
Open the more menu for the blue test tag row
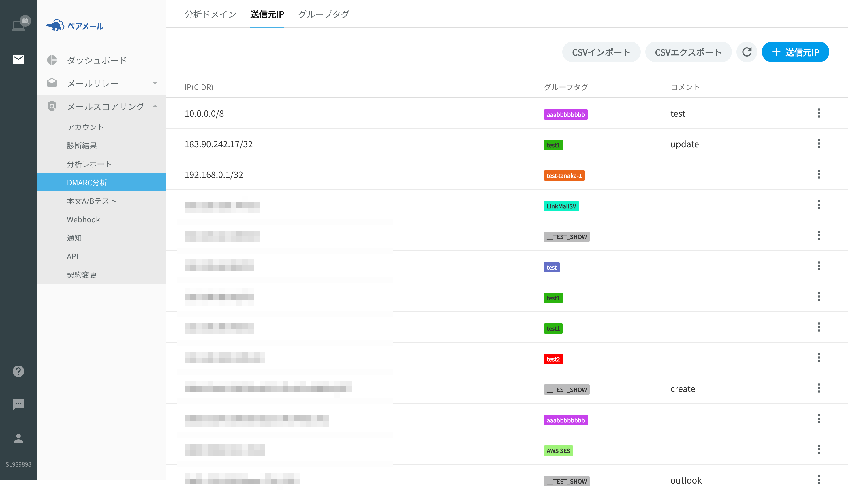[x=819, y=266]
